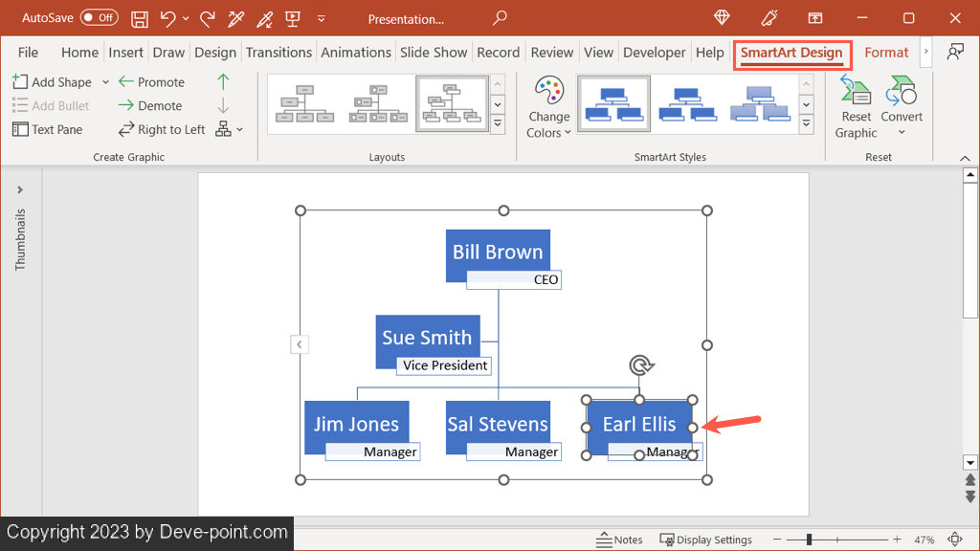Switch to the Transitions tab
This screenshot has height=551, width=980.
coord(278,53)
